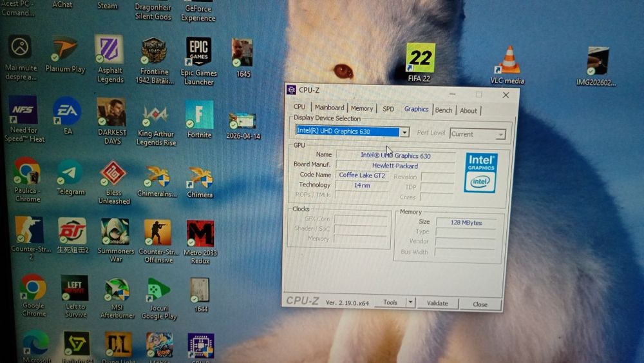The image size is (644, 363).
Task: Launch Need for Speed Heat shortcut
Action: click(24, 119)
